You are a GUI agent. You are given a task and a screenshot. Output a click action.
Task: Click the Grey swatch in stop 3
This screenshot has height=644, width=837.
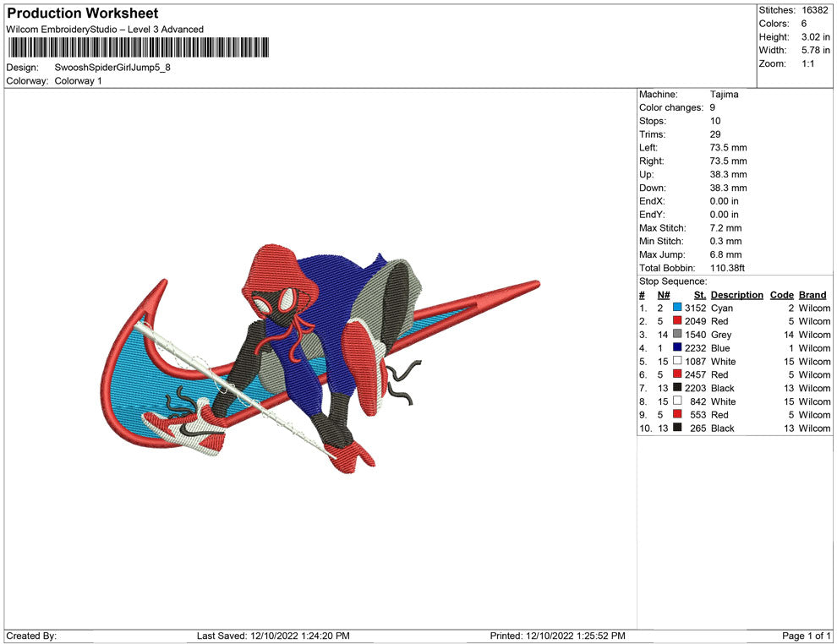point(677,334)
